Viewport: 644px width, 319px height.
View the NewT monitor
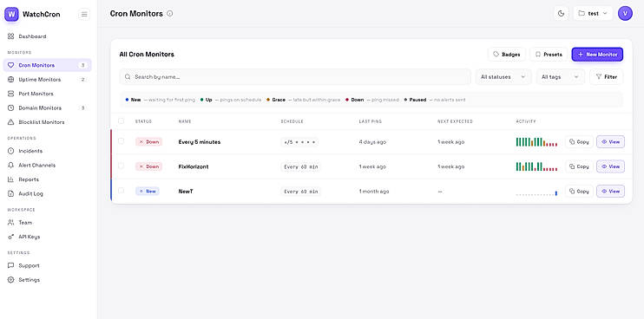(610, 191)
